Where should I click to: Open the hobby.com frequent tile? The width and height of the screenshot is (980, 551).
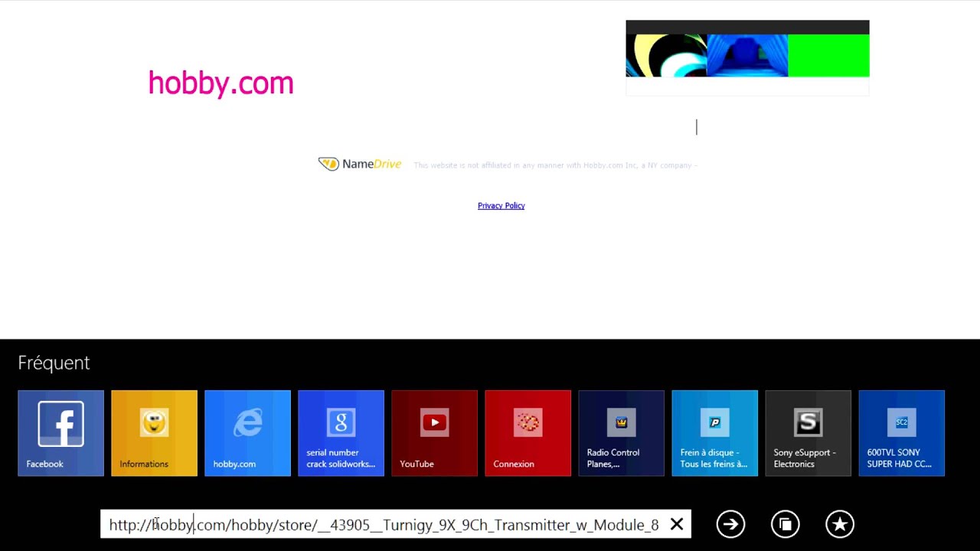point(247,433)
